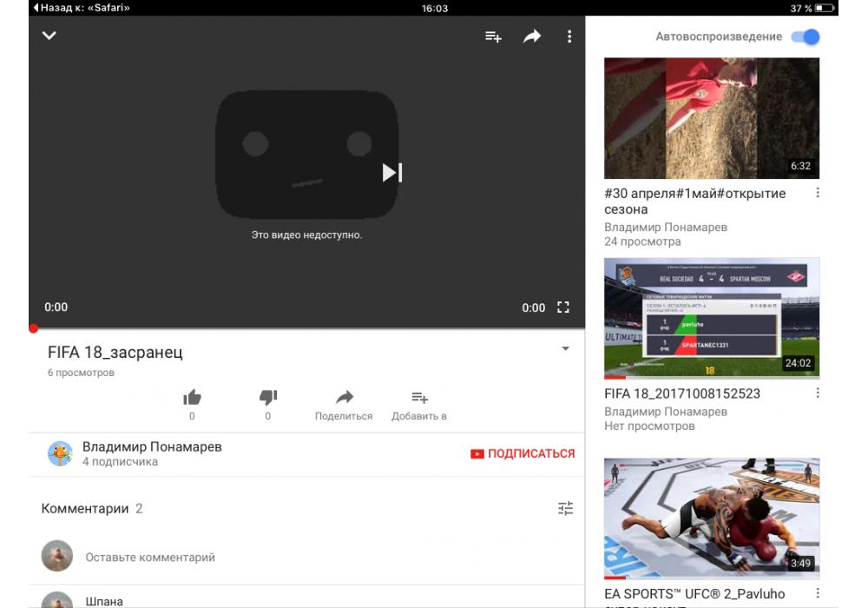Screen dimensions: 868x608
Task: Collapse the video player with the down chevron
Action: (49, 36)
